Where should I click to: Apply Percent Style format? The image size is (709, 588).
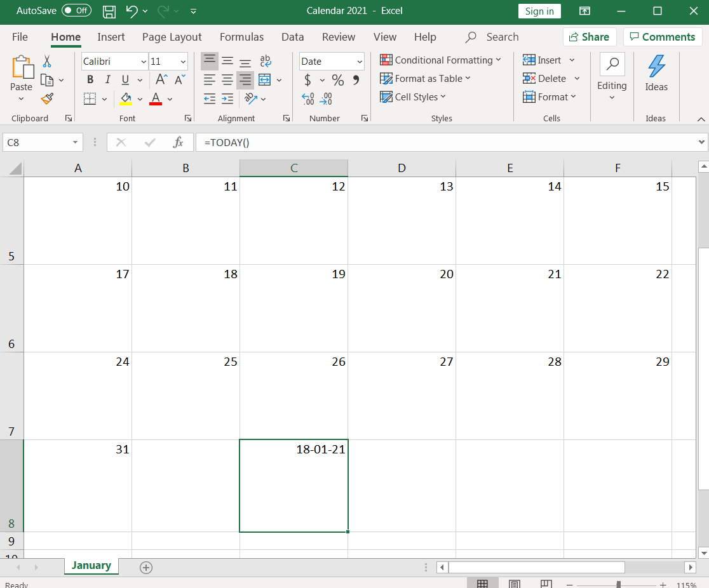pyautogui.click(x=338, y=80)
